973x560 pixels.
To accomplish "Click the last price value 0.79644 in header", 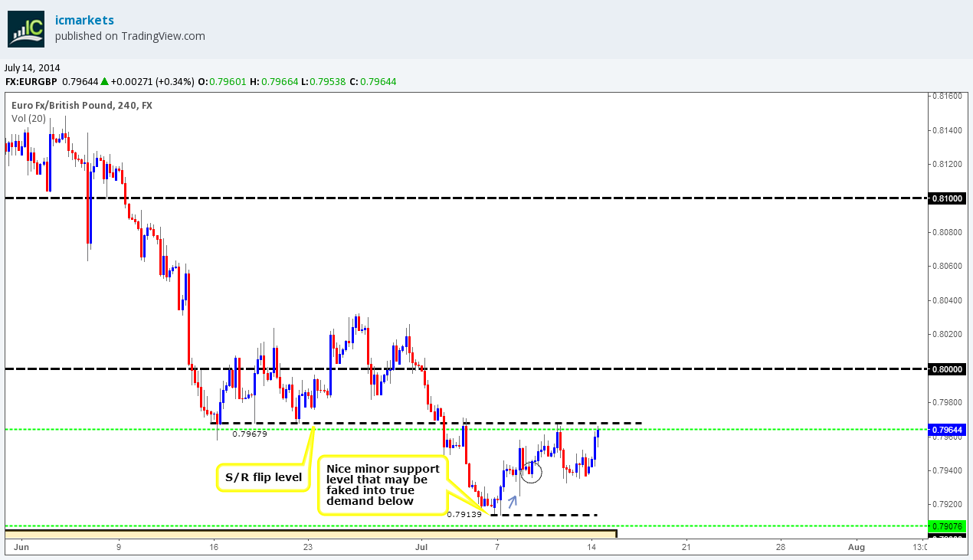I will pos(80,81).
